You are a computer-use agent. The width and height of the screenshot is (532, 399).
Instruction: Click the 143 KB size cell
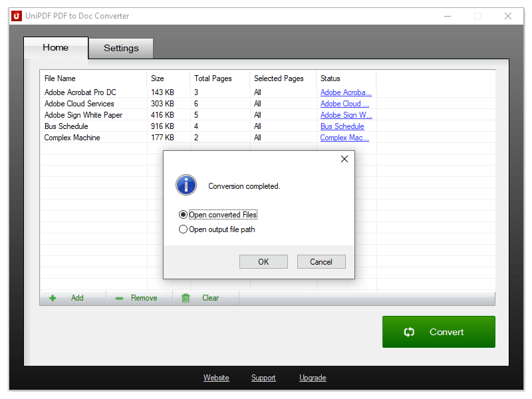pos(162,92)
